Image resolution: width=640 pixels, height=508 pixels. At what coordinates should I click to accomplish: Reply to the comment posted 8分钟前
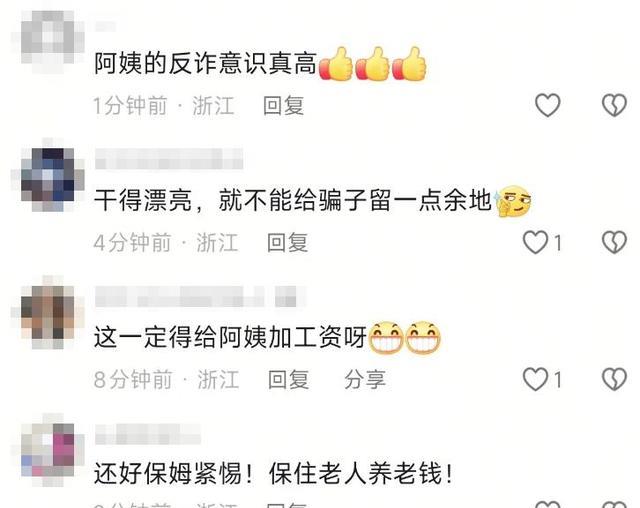pyautogui.click(x=288, y=380)
